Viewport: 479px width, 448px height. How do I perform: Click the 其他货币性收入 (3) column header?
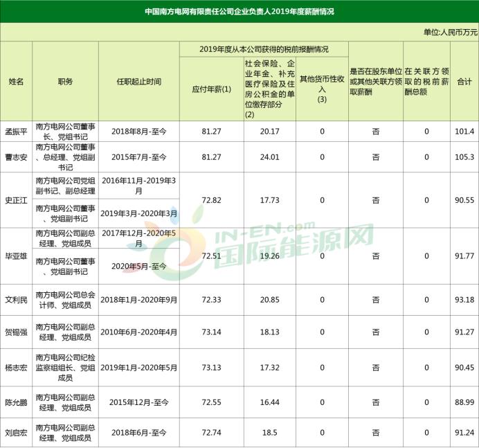[322, 89]
